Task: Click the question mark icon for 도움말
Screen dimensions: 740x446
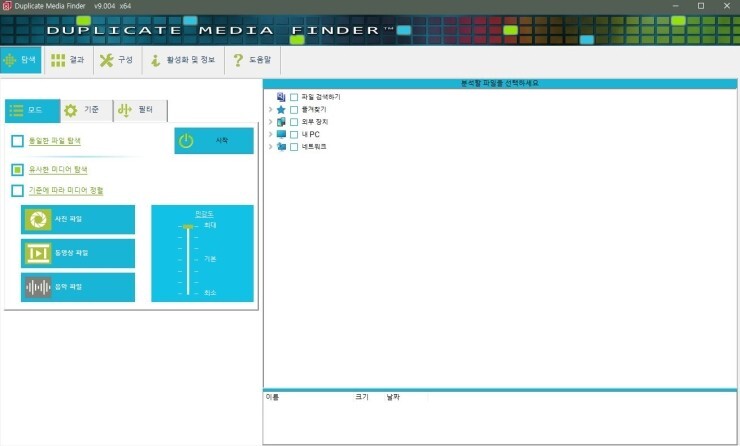Action: (238, 60)
